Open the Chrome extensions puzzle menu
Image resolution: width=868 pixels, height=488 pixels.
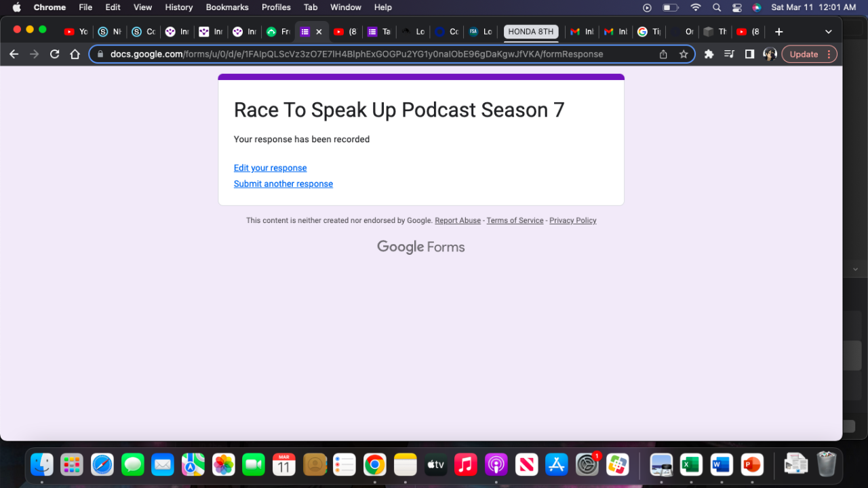709,54
